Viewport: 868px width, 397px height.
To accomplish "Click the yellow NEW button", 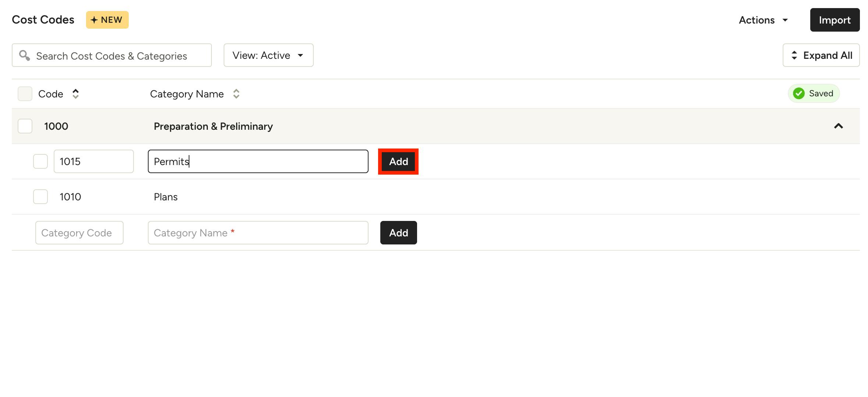I will click(x=107, y=20).
